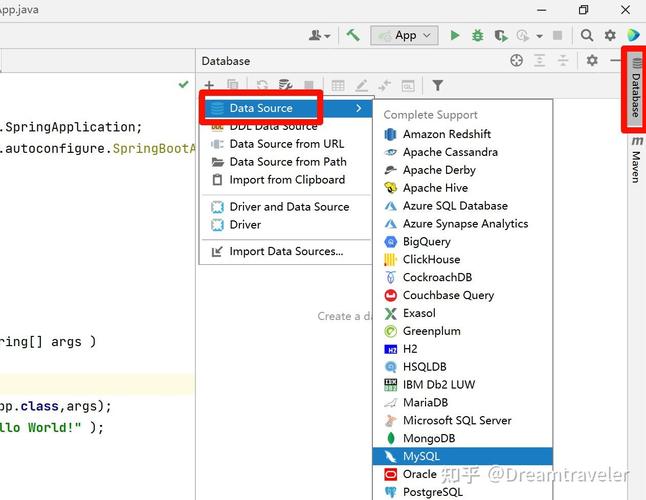646x500 pixels.
Task: Click the SpringApplication import text
Action: coord(71,127)
